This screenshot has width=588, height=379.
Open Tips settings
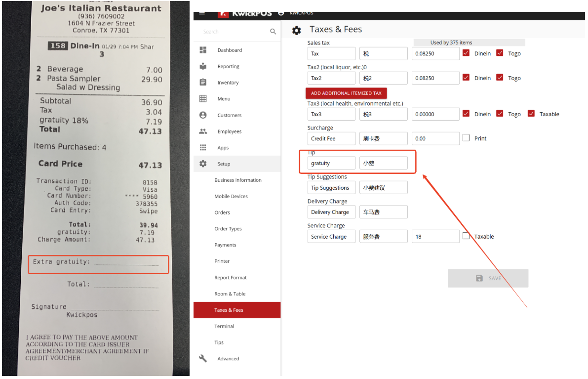point(237,342)
